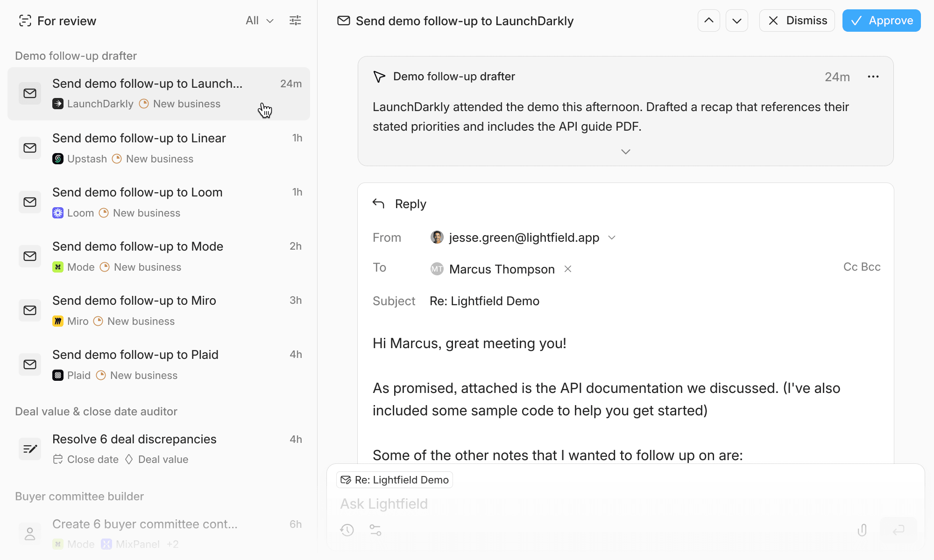Open the Ask Lightfield options sliders icon
934x560 pixels.
(375, 530)
